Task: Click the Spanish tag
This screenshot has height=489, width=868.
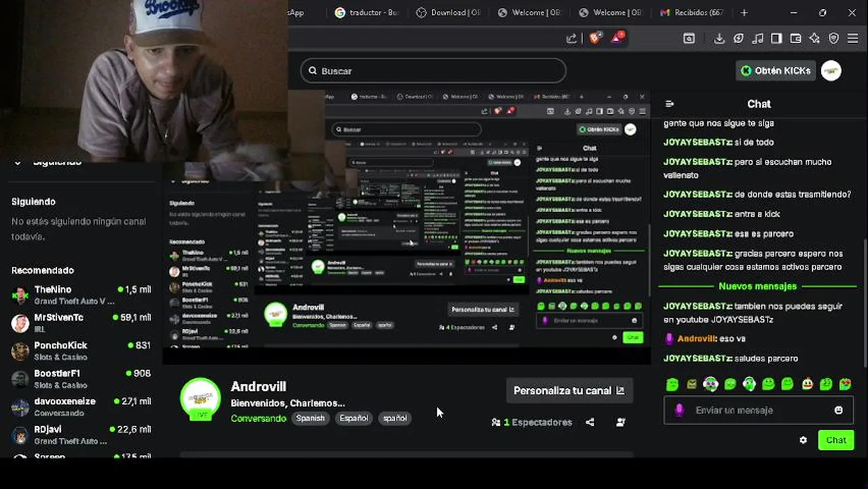Action: click(310, 418)
